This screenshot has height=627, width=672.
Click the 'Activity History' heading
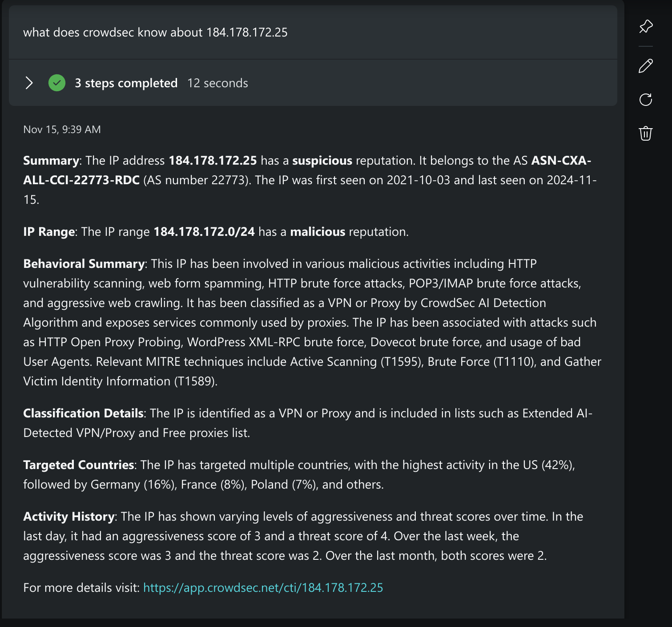[69, 517]
